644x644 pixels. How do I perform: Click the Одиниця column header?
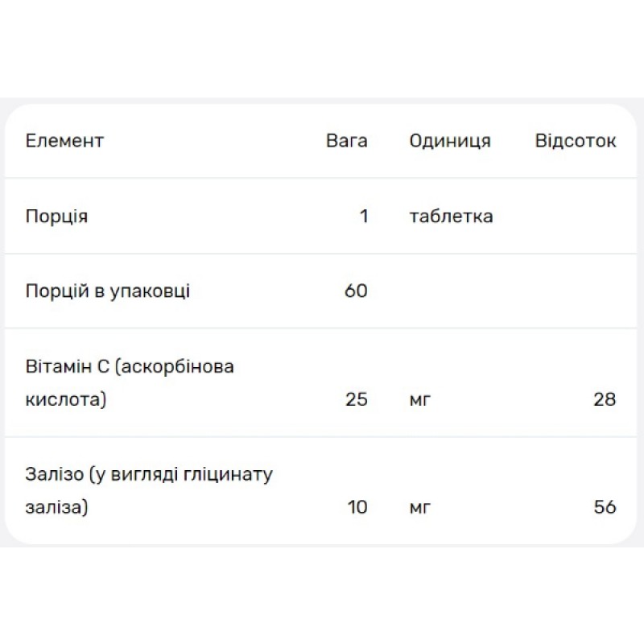[450, 141]
